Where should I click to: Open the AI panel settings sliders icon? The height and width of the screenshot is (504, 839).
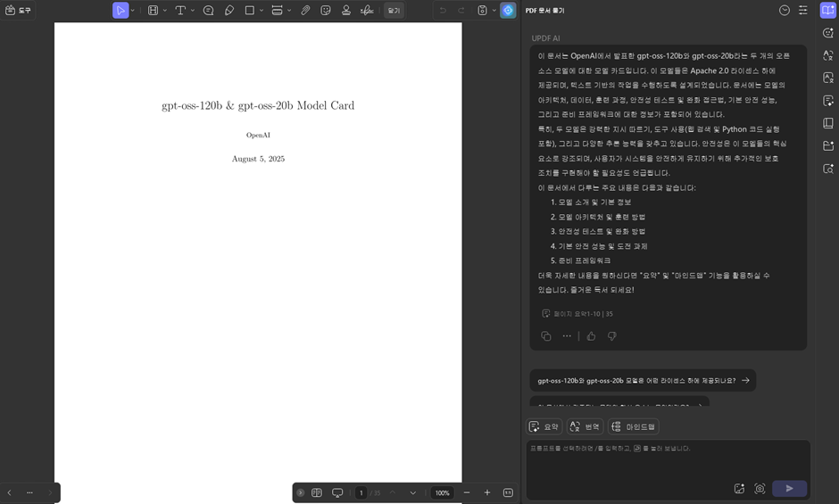pos(803,10)
